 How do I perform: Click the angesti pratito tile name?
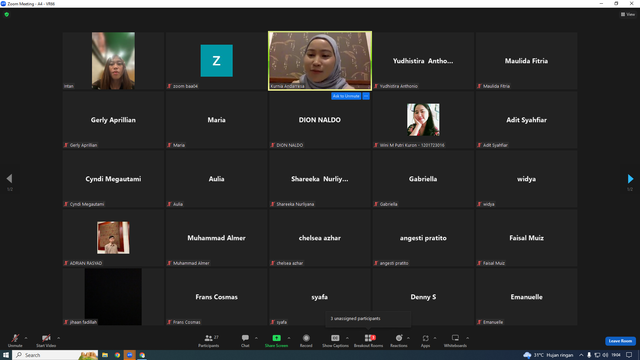423,238
